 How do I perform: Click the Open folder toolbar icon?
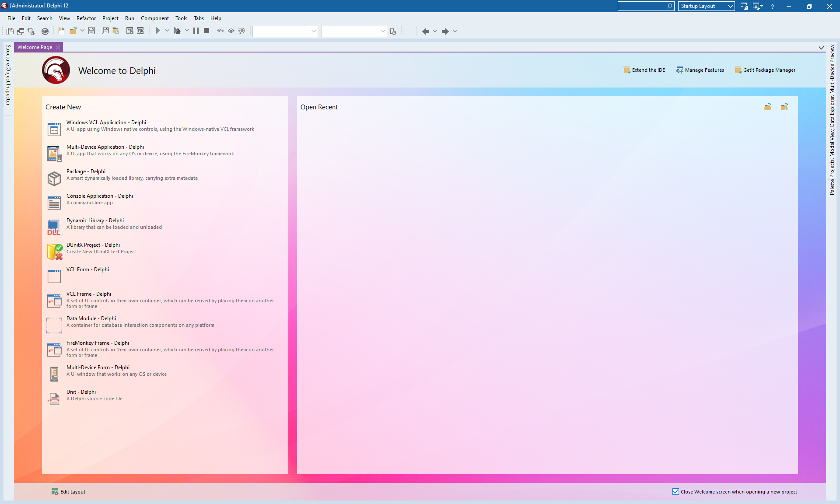(73, 31)
